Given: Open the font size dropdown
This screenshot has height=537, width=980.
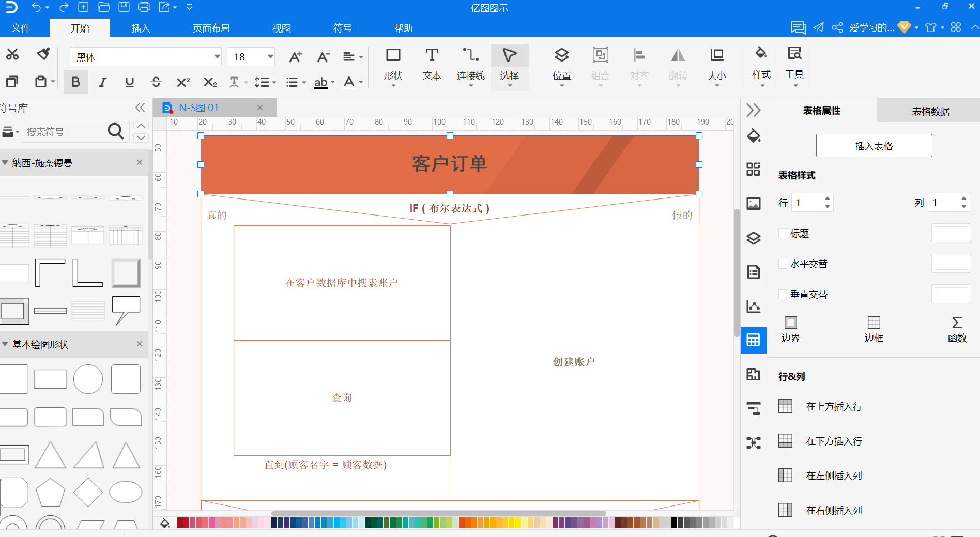Looking at the screenshot, I should (x=270, y=57).
